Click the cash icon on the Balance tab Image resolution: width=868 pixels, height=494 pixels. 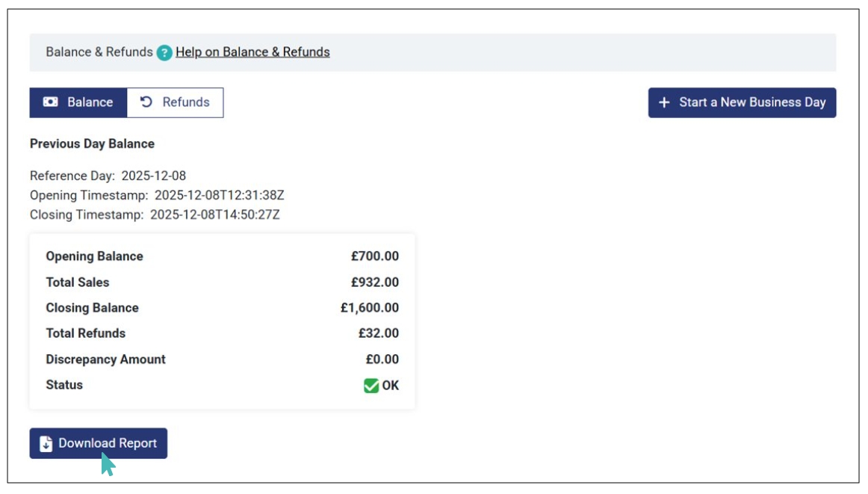pyautogui.click(x=50, y=102)
